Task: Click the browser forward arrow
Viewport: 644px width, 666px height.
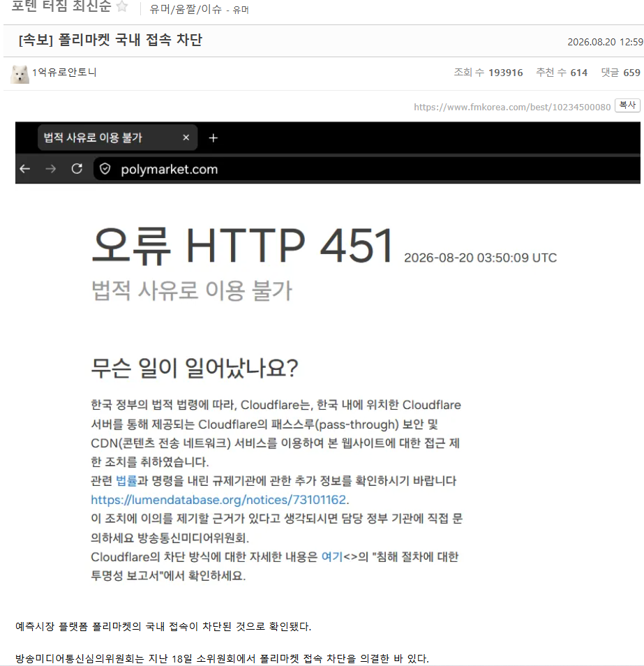Action: coord(50,169)
